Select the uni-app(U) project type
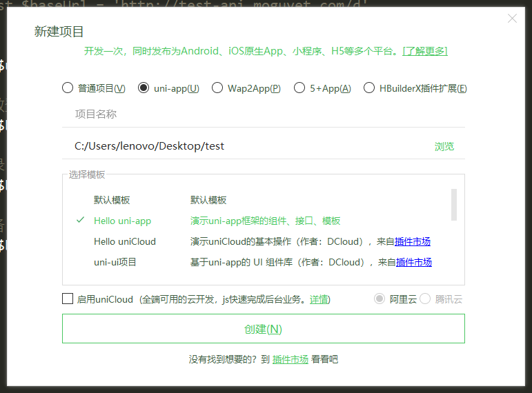Image resolution: width=532 pixels, height=393 pixels. tap(144, 88)
